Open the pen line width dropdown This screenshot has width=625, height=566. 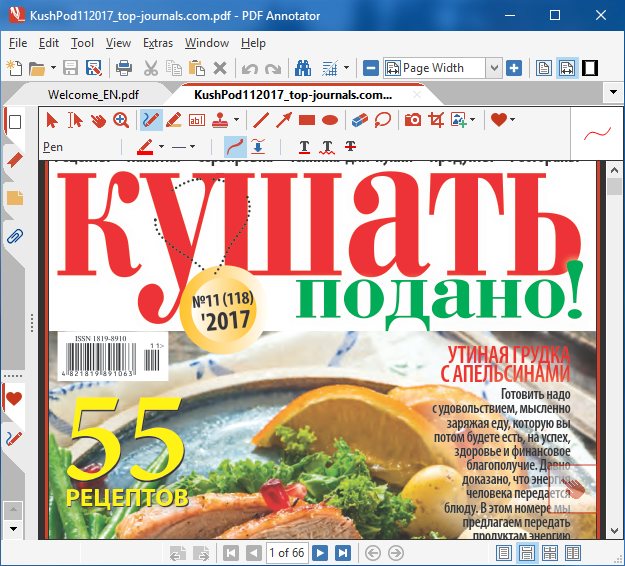coord(183,147)
